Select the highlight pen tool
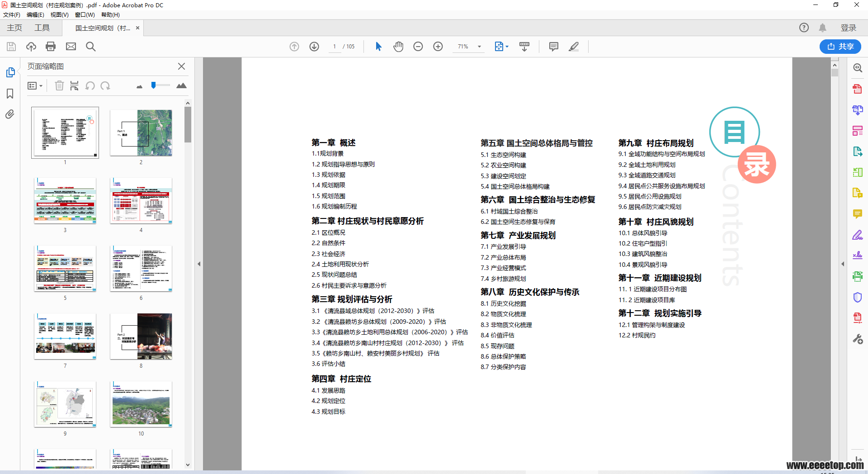This screenshot has width=868, height=474. point(574,47)
